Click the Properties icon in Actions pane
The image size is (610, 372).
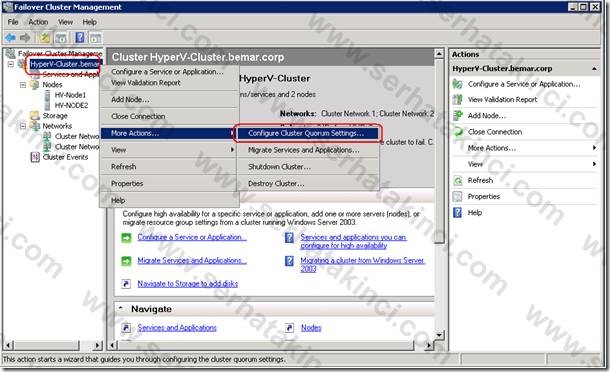458,197
